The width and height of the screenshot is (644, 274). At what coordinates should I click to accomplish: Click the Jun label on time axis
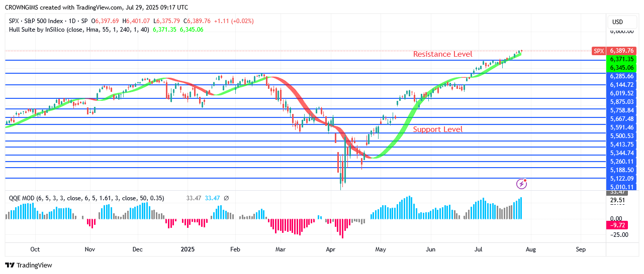click(431, 249)
